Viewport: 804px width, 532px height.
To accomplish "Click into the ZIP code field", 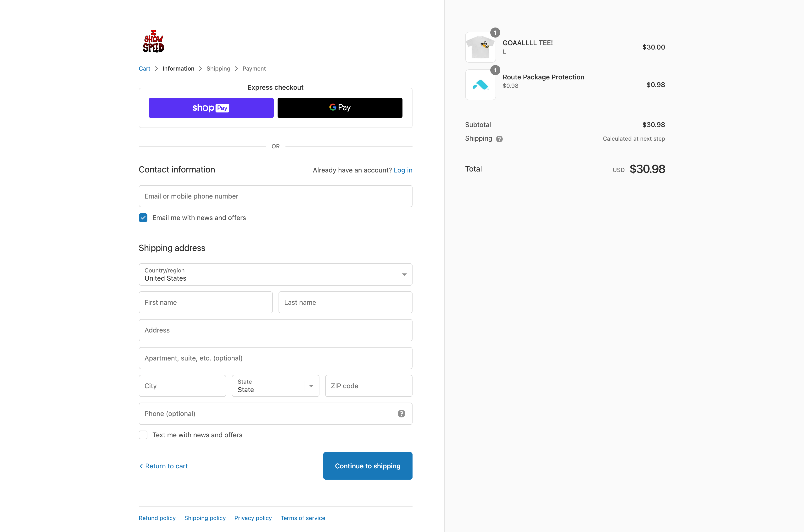I will (x=368, y=386).
